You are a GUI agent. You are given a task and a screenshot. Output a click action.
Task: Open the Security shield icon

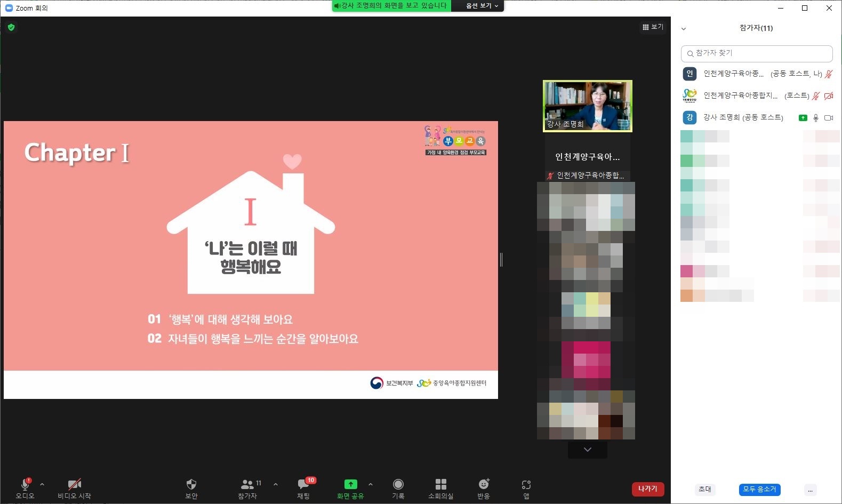tap(191, 485)
